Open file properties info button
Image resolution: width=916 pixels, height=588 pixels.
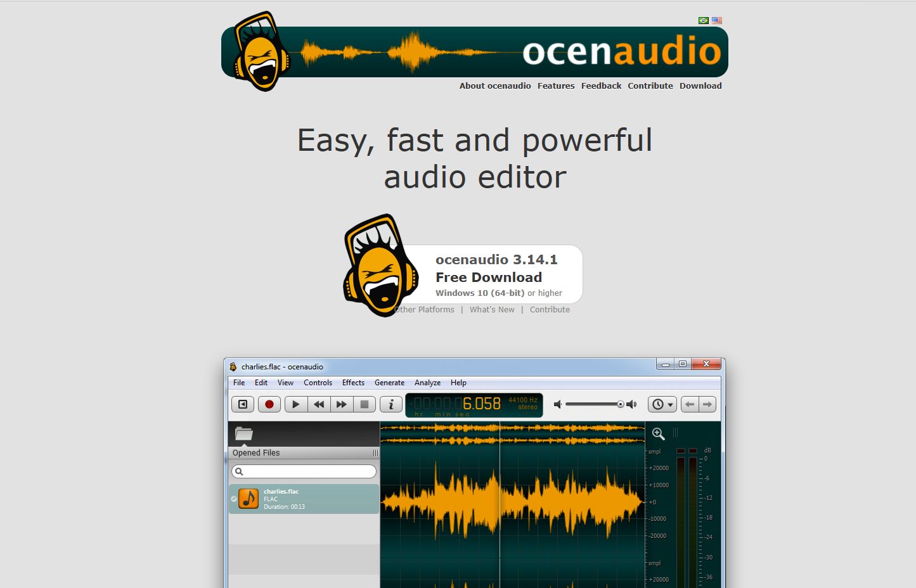[391, 404]
